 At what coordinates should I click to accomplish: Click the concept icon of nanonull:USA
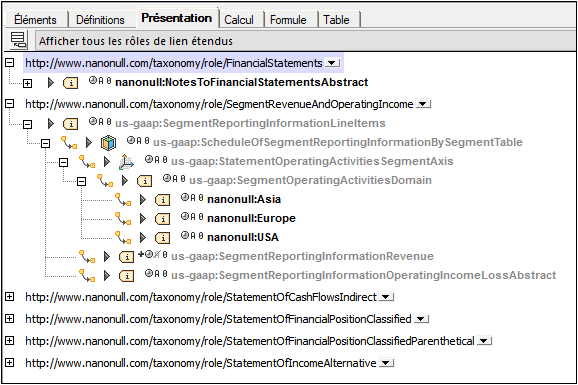coord(163,238)
